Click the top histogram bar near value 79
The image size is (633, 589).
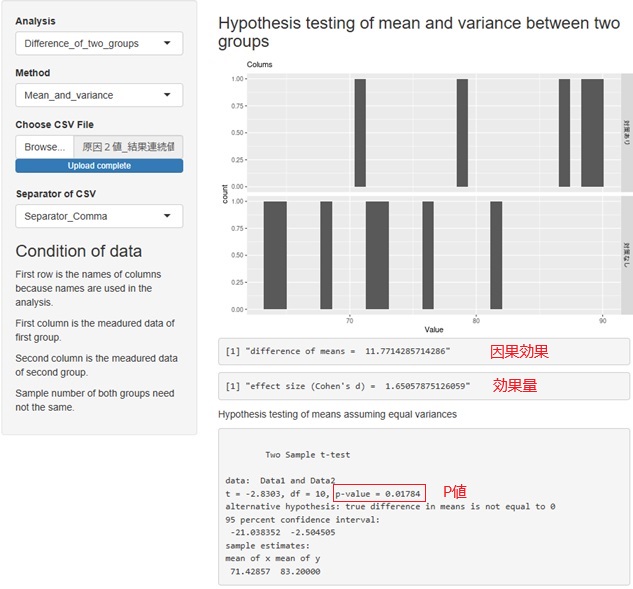click(462, 132)
